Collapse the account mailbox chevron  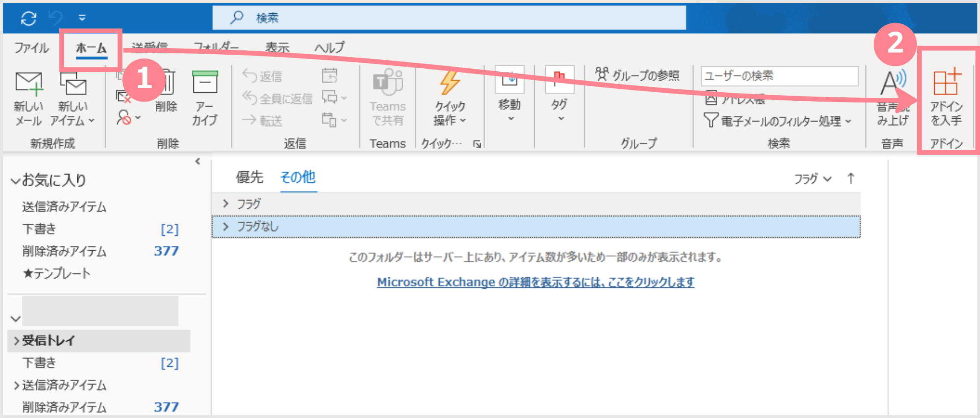16,319
